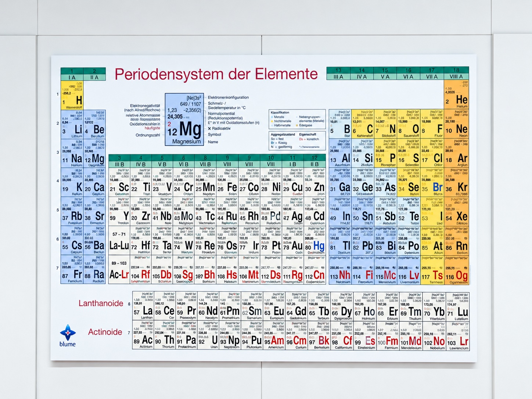Click the lithium cell labeled Li
Image resolution: width=532 pixels, height=399 pixels.
(72, 124)
